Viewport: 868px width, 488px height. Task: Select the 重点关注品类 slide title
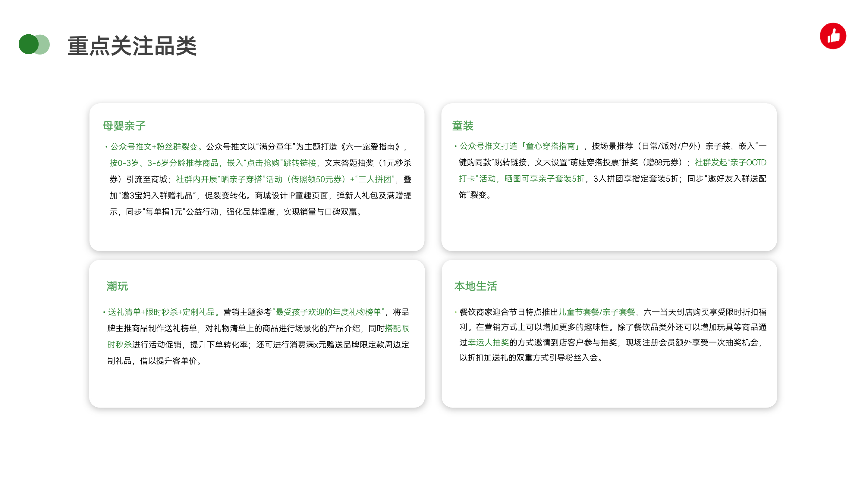coord(132,46)
